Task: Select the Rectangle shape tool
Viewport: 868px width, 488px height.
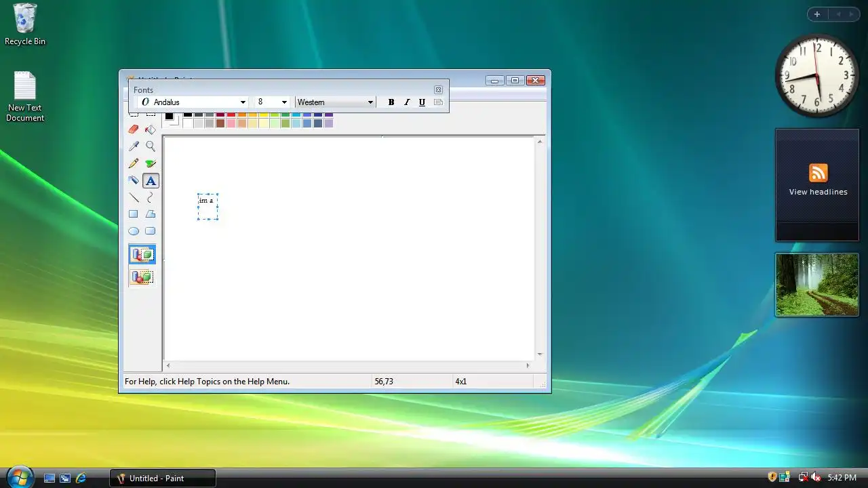Action: [x=134, y=214]
